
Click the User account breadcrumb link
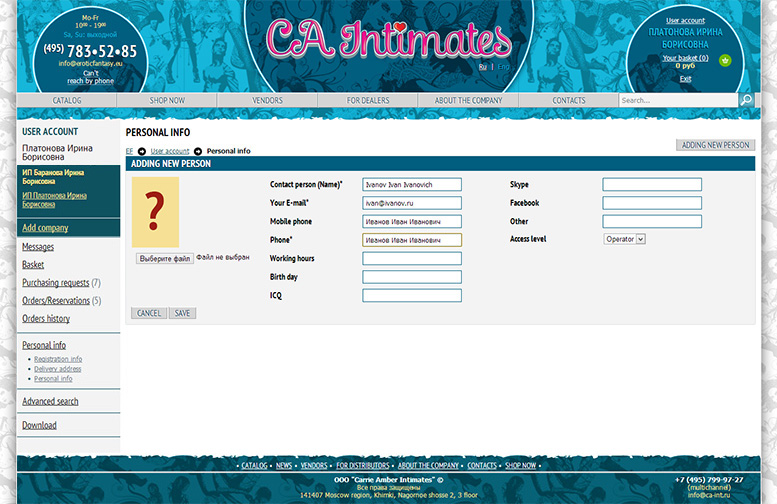click(x=169, y=151)
